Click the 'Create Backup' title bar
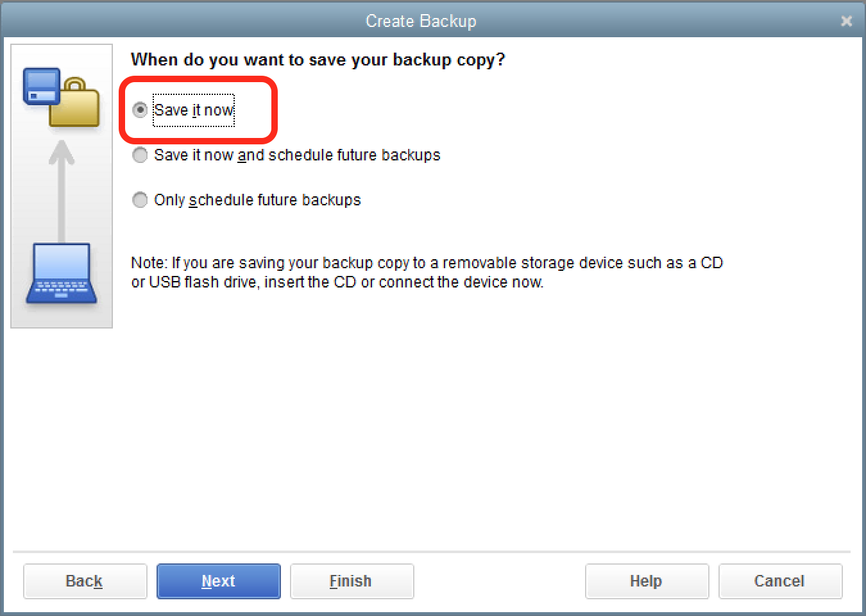The height and width of the screenshot is (616, 866). pos(421,21)
